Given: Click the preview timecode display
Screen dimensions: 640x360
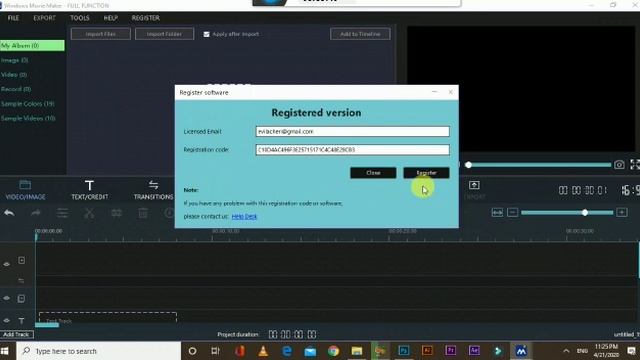Looking at the screenshot, I should (583, 190).
